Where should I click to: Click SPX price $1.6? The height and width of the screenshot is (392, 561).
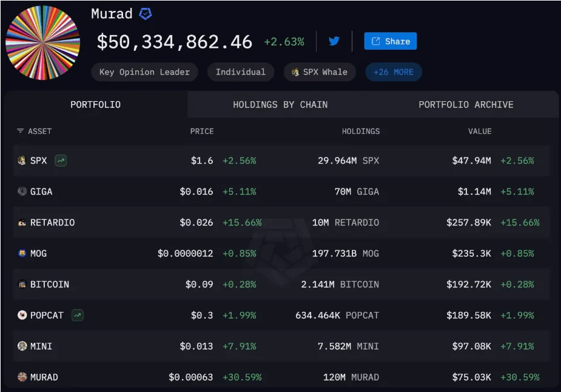pos(202,161)
